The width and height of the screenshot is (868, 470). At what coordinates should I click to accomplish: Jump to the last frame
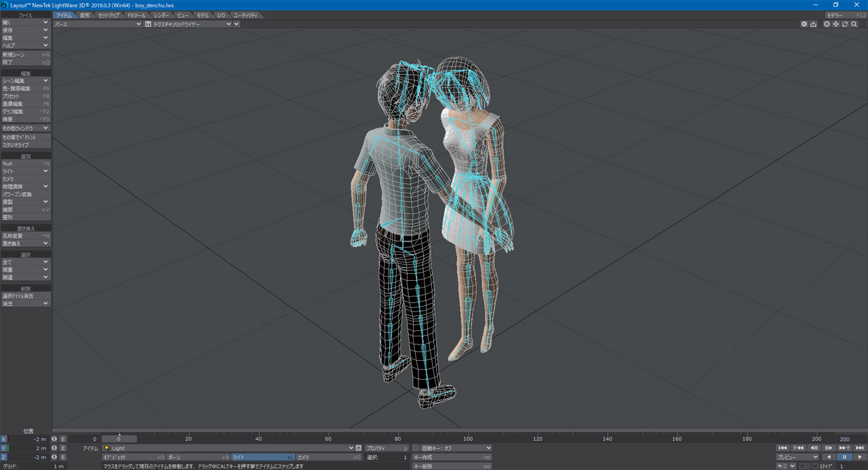(859, 448)
